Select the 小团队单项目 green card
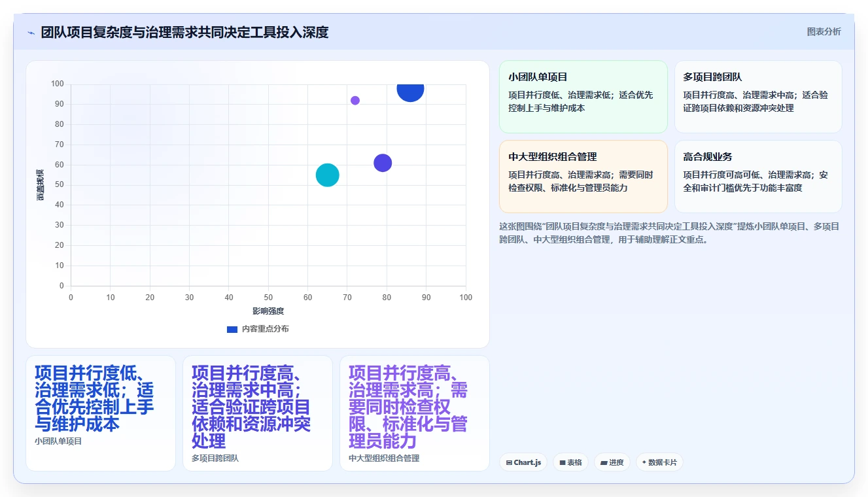868x497 pixels. pos(583,97)
